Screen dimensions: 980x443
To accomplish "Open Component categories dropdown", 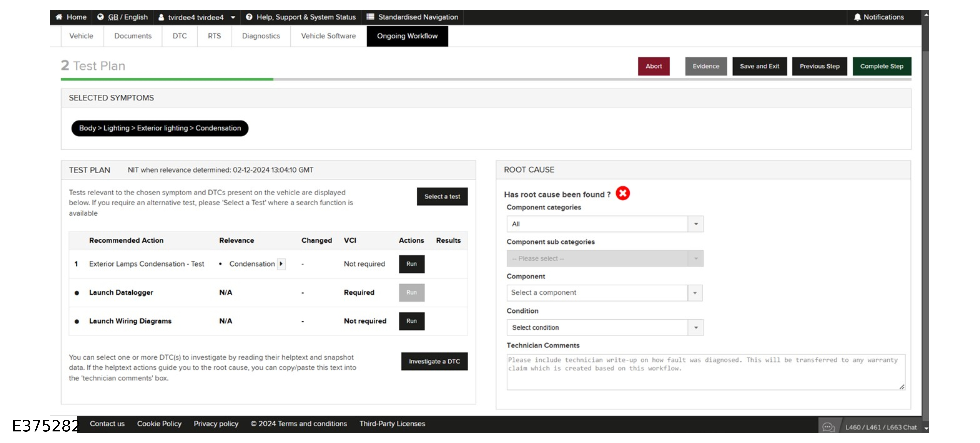I will click(x=695, y=224).
